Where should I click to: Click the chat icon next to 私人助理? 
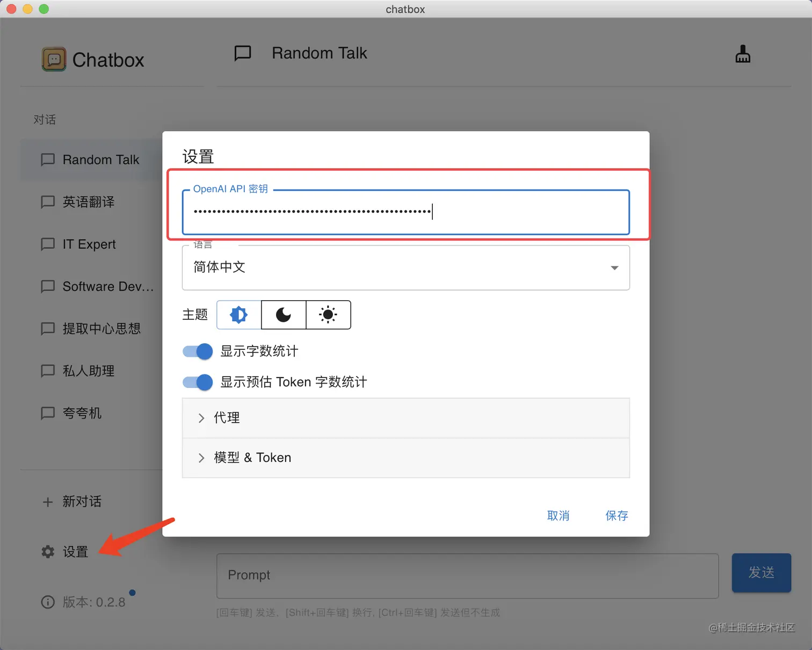point(48,371)
